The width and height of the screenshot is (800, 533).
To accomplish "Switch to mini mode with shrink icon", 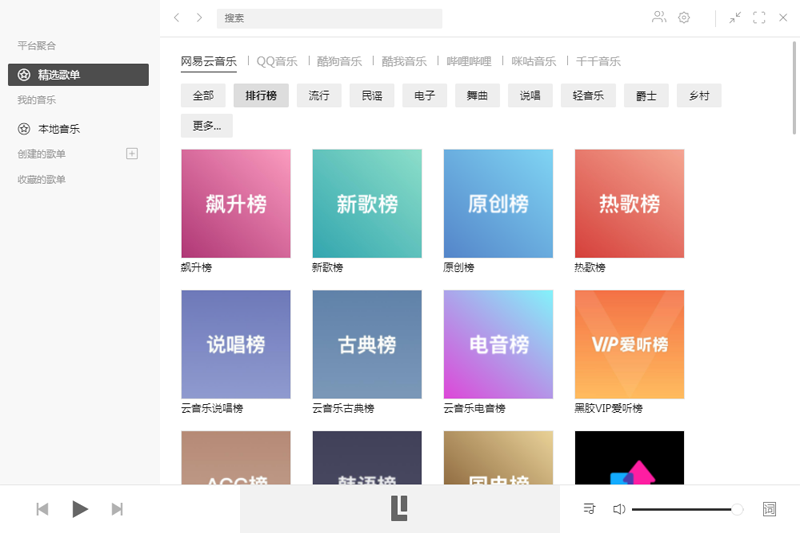I will (735, 17).
